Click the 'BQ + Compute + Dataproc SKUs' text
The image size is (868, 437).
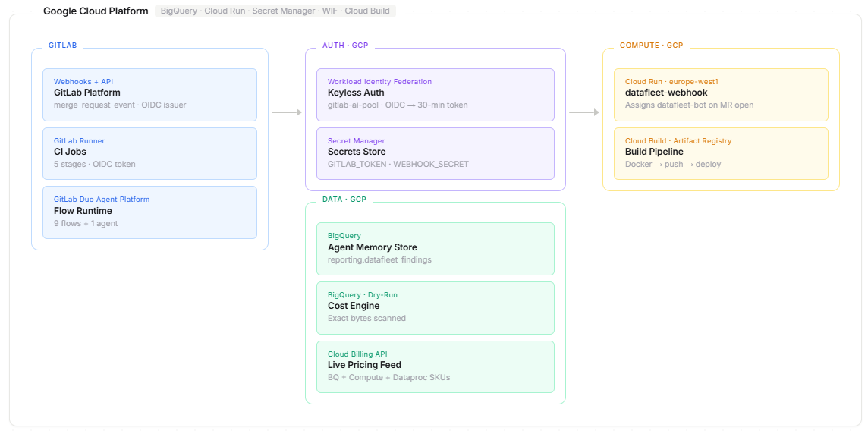[x=388, y=377]
